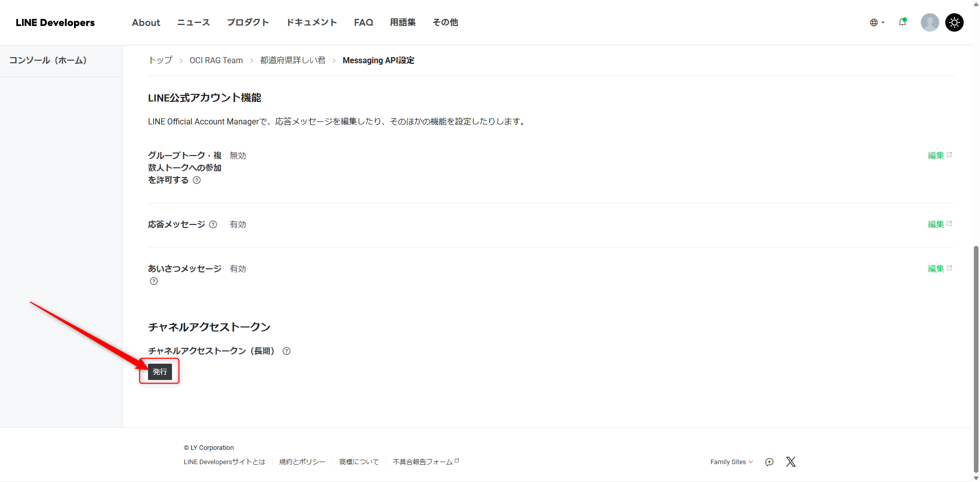Image resolution: width=980 pixels, height=482 pixels.
Task: Show help icon beside 応答メッセージ
Action: pyautogui.click(x=213, y=224)
